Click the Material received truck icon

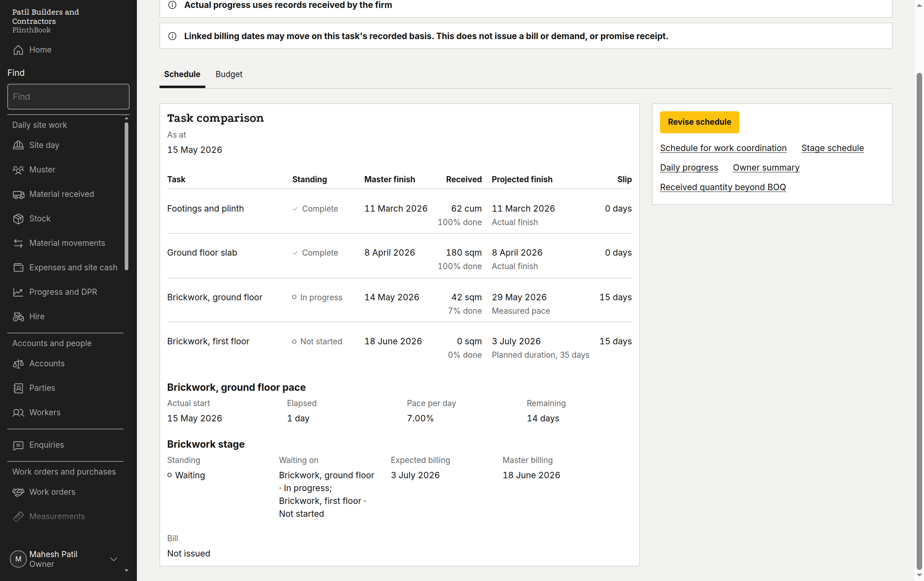click(18, 194)
